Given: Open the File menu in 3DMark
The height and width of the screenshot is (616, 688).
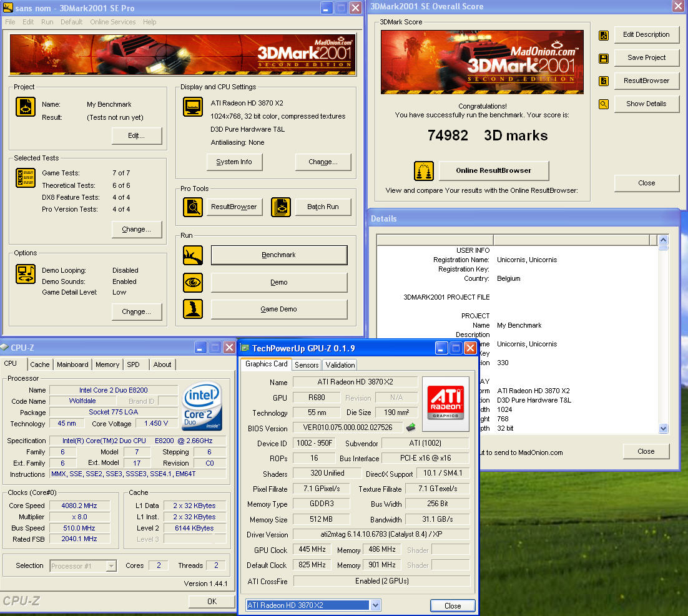Looking at the screenshot, I should pyautogui.click(x=10, y=22).
